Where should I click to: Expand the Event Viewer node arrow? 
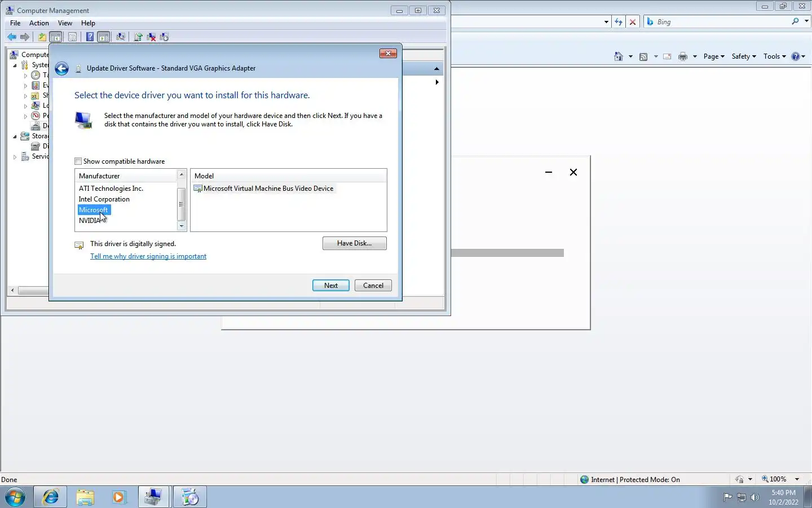tap(25, 85)
